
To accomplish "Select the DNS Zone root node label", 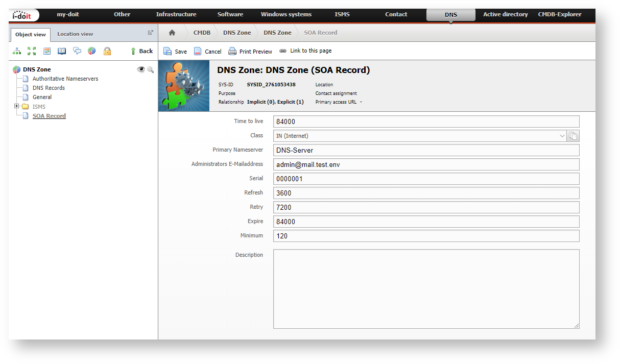I will [37, 69].
